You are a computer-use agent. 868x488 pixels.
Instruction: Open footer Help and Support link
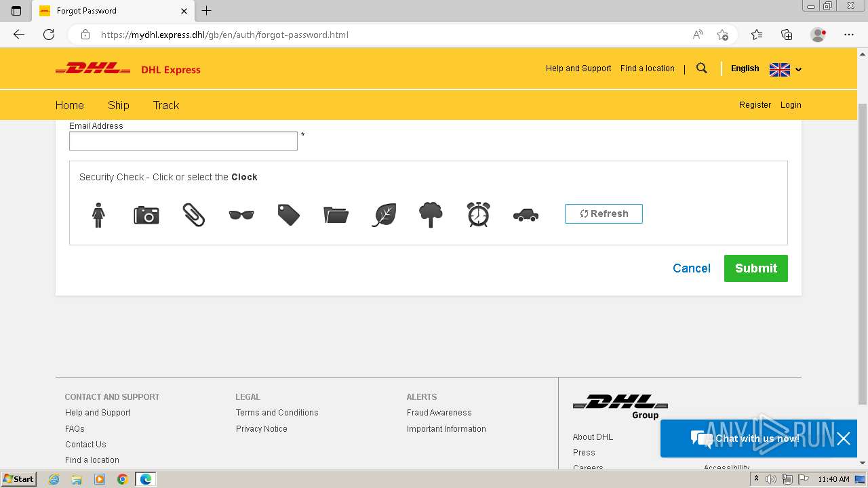[98, 413]
